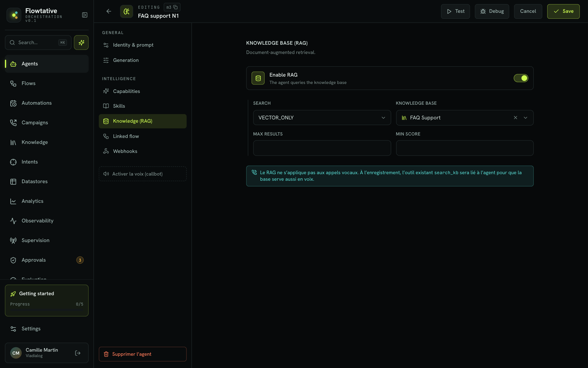
Task: Run the agent with Test
Action: 455,11
